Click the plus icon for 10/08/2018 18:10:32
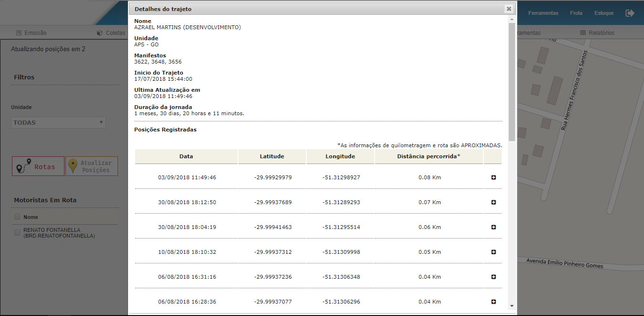 tap(494, 252)
